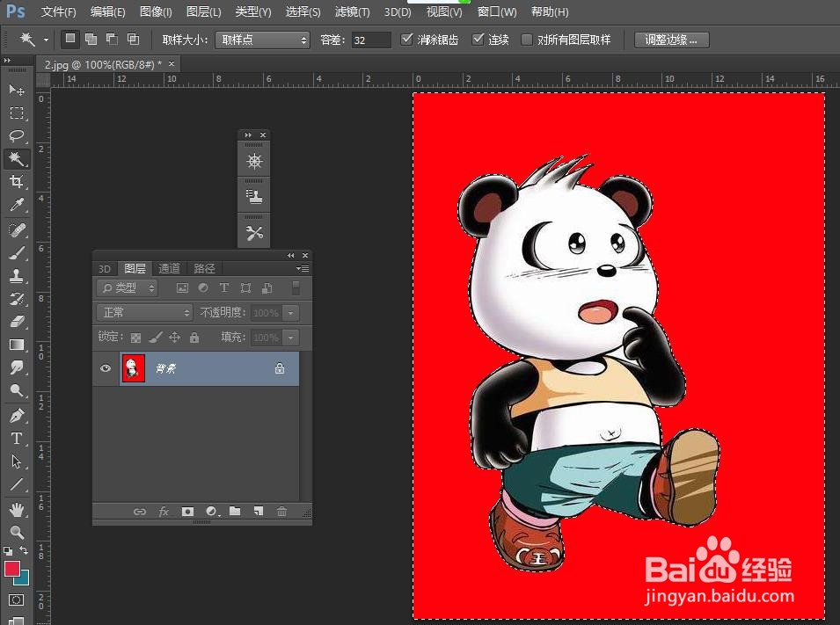Hide the 背景 layer with eye icon
840x625 pixels.
106,368
